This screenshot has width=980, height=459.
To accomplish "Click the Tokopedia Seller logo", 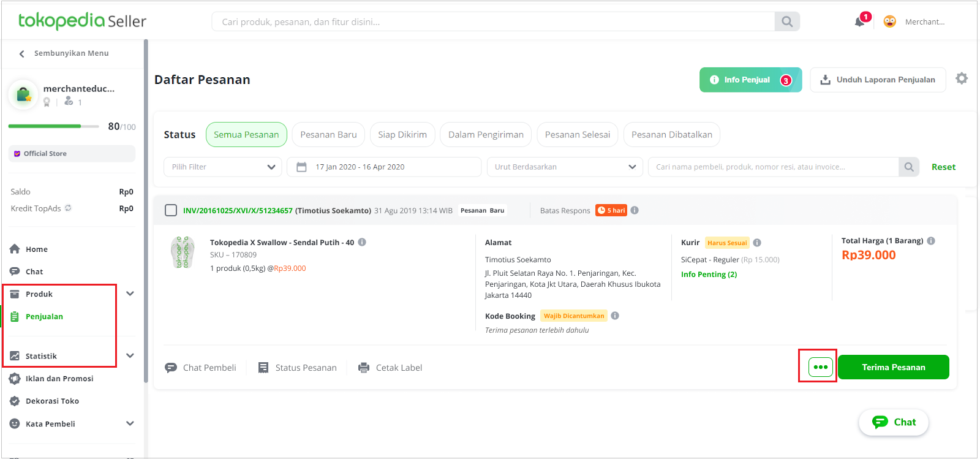I will [82, 21].
